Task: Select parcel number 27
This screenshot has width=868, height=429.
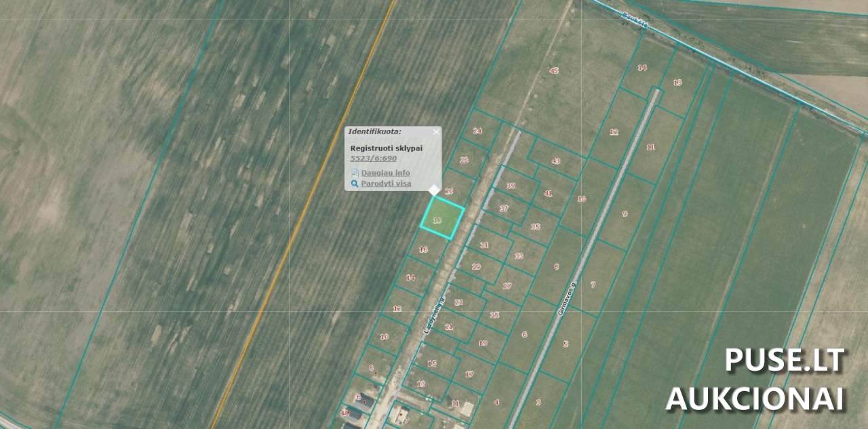Action: pyautogui.click(x=507, y=287)
